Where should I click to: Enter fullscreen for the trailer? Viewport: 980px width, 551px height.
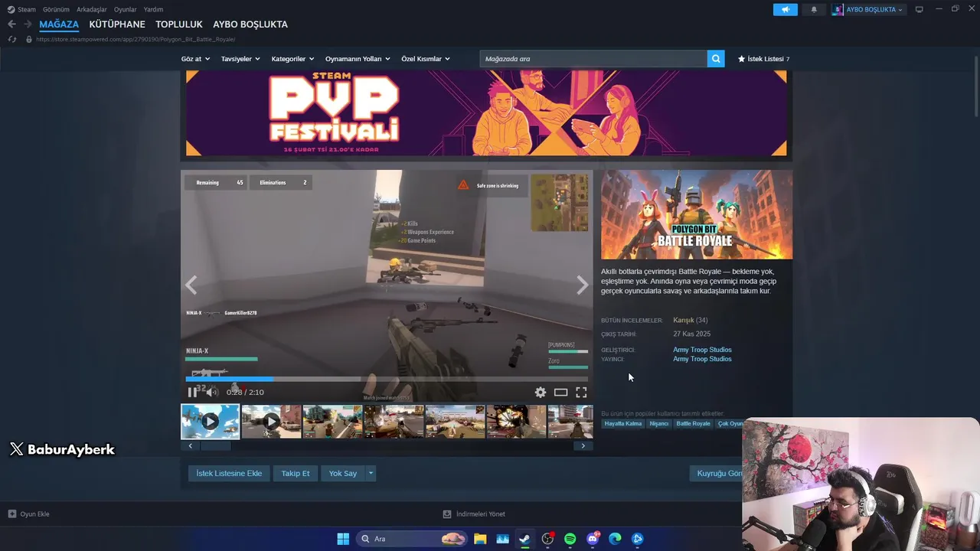(581, 392)
